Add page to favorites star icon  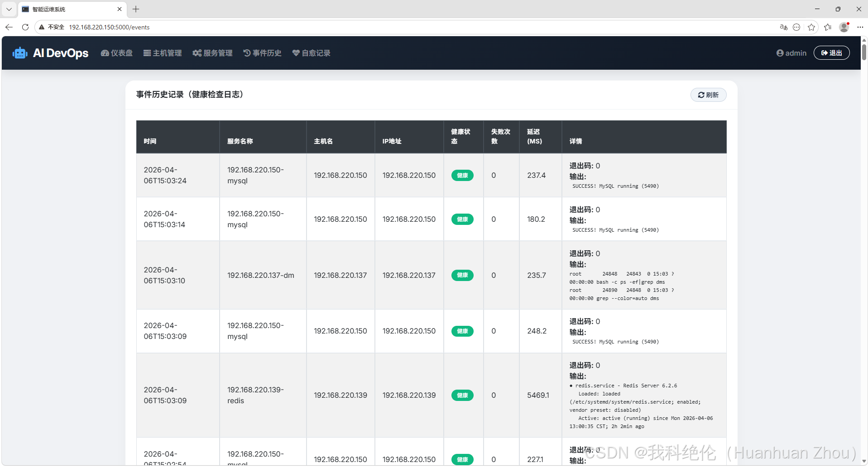click(x=811, y=27)
